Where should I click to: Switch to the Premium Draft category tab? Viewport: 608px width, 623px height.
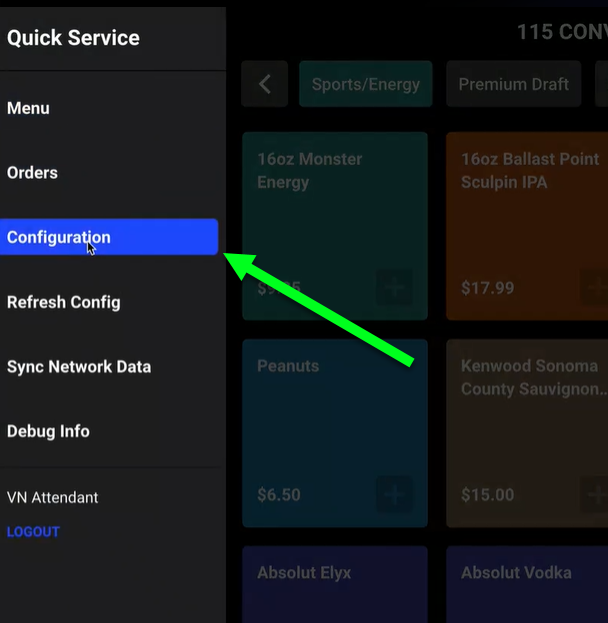coord(513,84)
